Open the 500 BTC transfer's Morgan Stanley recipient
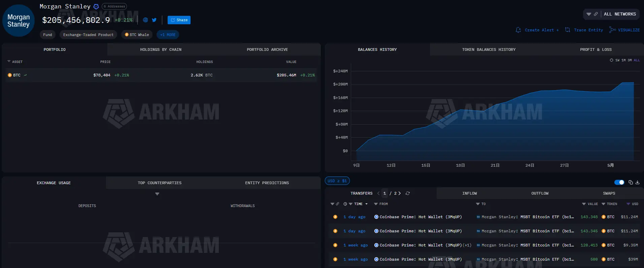644x268 pixels. point(528,259)
